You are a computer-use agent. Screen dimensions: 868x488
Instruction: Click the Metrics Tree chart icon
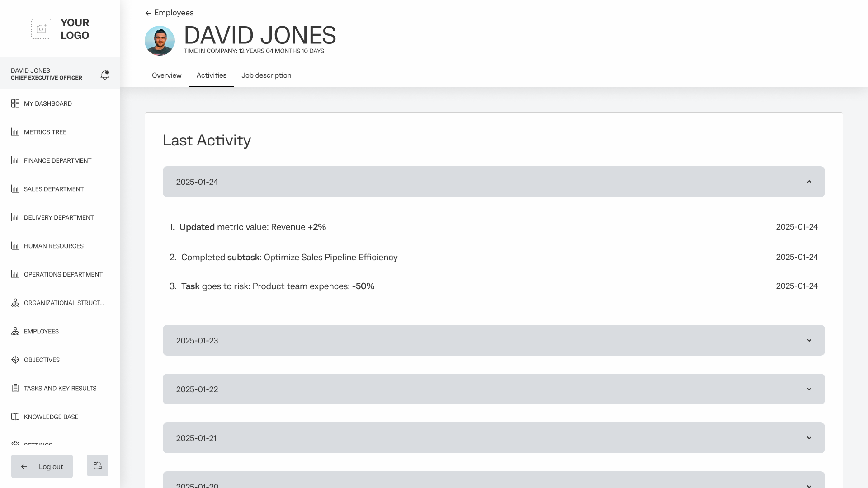(x=15, y=132)
